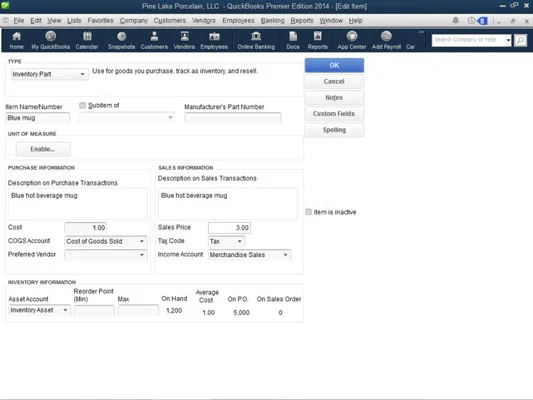Open the Help menu

pos(356,21)
